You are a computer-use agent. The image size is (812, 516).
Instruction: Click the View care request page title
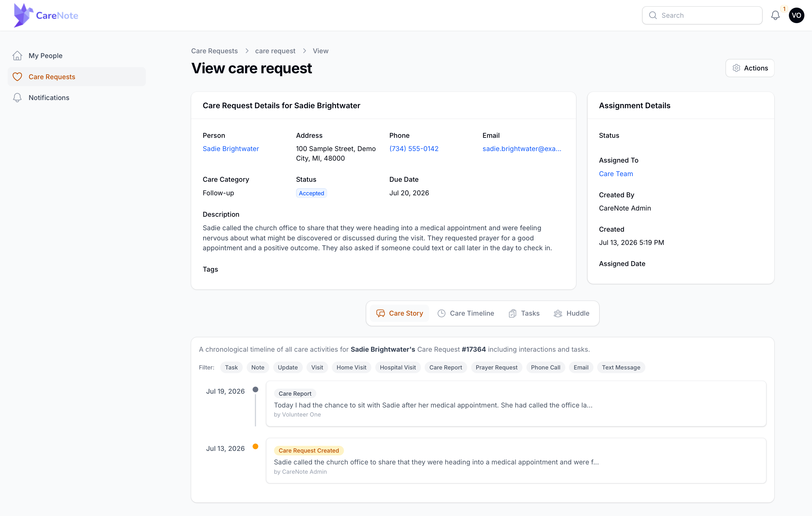251,68
